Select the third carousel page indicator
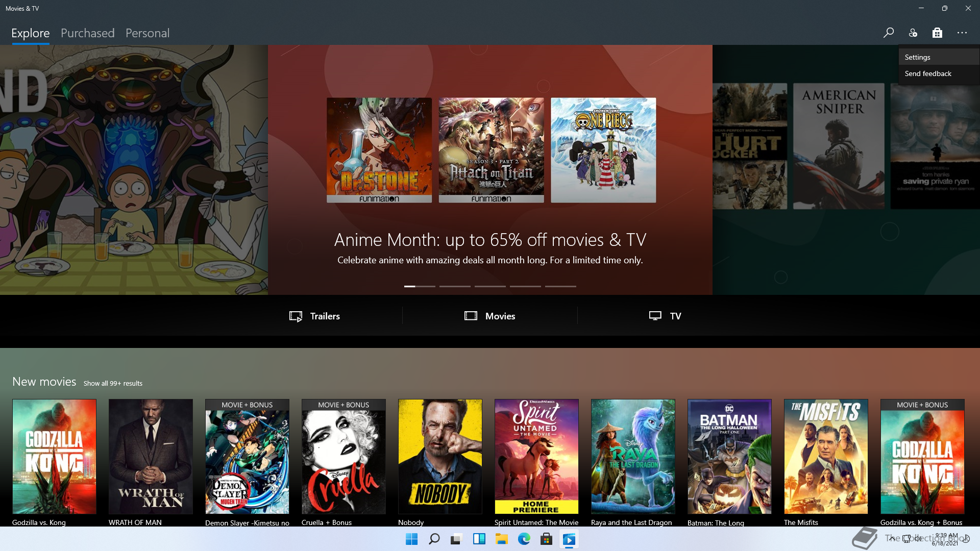 click(490, 286)
